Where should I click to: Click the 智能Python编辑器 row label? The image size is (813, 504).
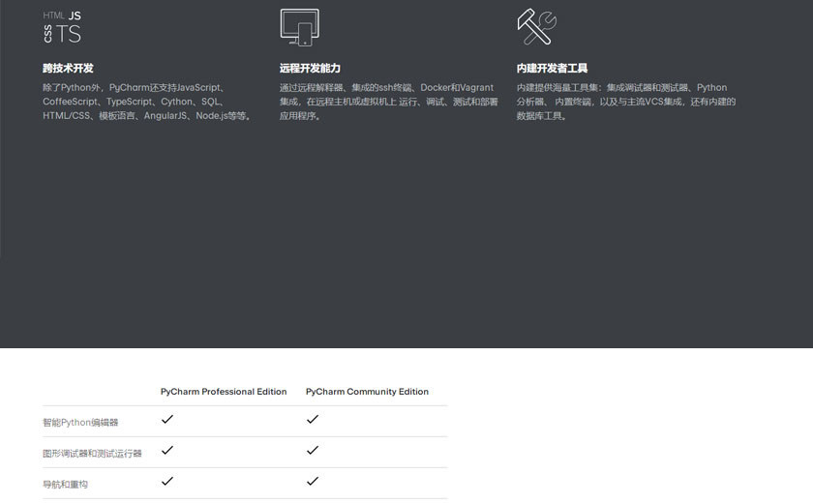click(x=80, y=423)
